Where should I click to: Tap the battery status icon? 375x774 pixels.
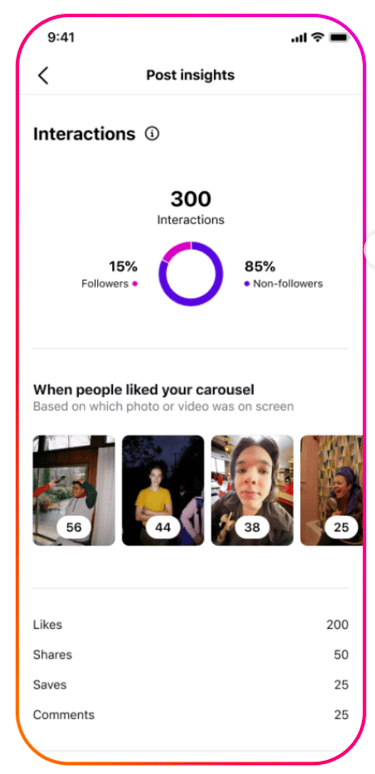point(339,38)
